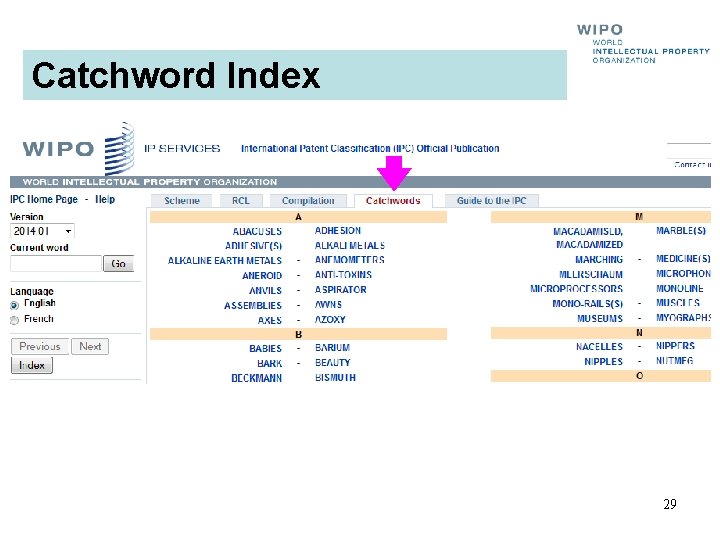Image resolution: width=720 pixels, height=540 pixels.
Task: Open the BISMUTH catchword link
Action: (335, 377)
